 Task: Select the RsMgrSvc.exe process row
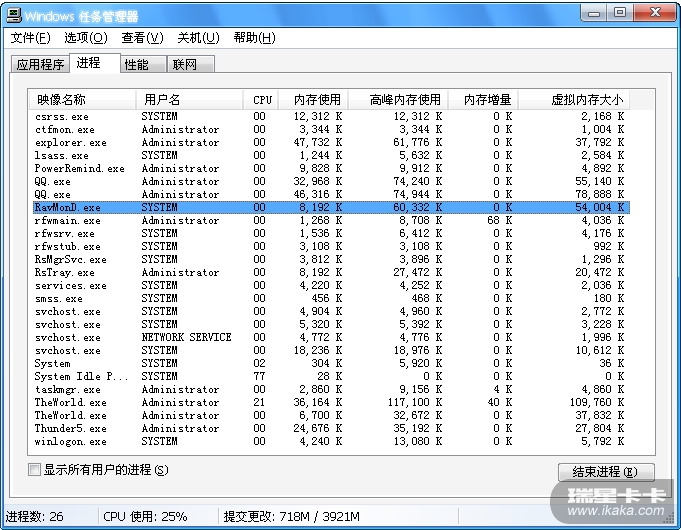pos(331,259)
